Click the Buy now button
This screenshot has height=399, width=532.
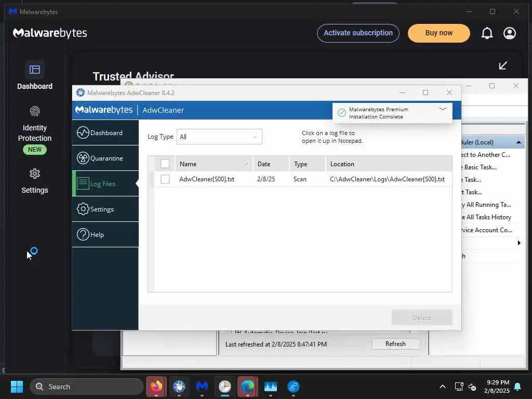pos(438,33)
